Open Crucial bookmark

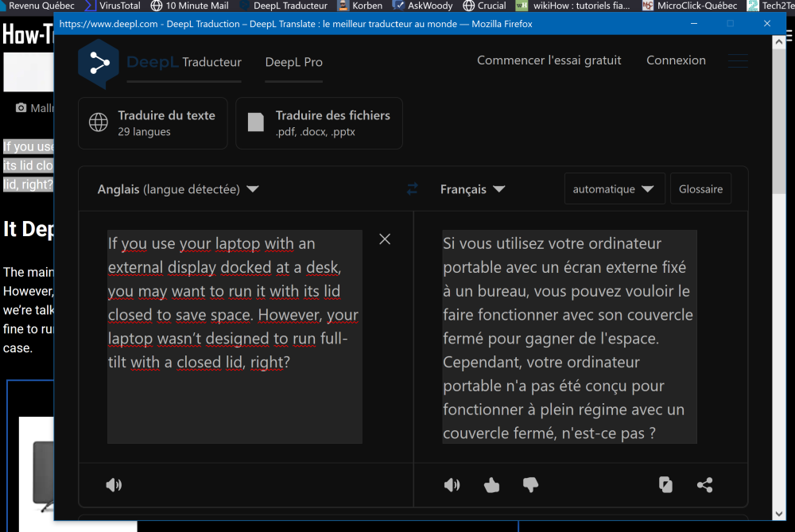pos(485,6)
